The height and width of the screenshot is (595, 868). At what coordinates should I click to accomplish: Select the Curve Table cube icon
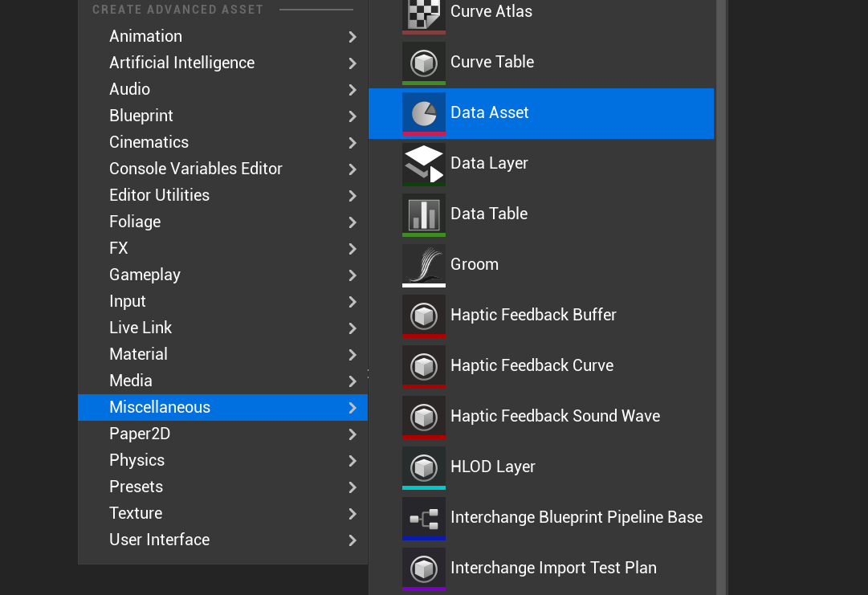pyautogui.click(x=423, y=63)
